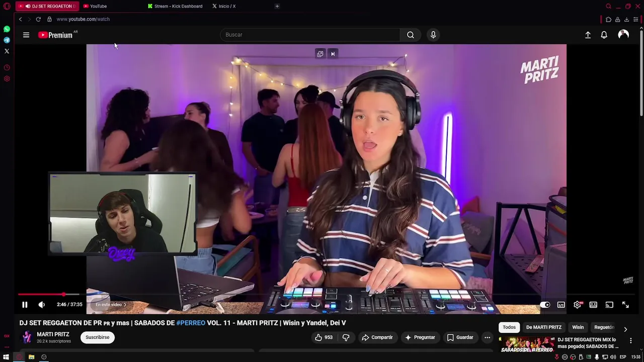Open OBS Studio from the taskbar
The image size is (644, 362).
pyautogui.click(x=44, y=357)
